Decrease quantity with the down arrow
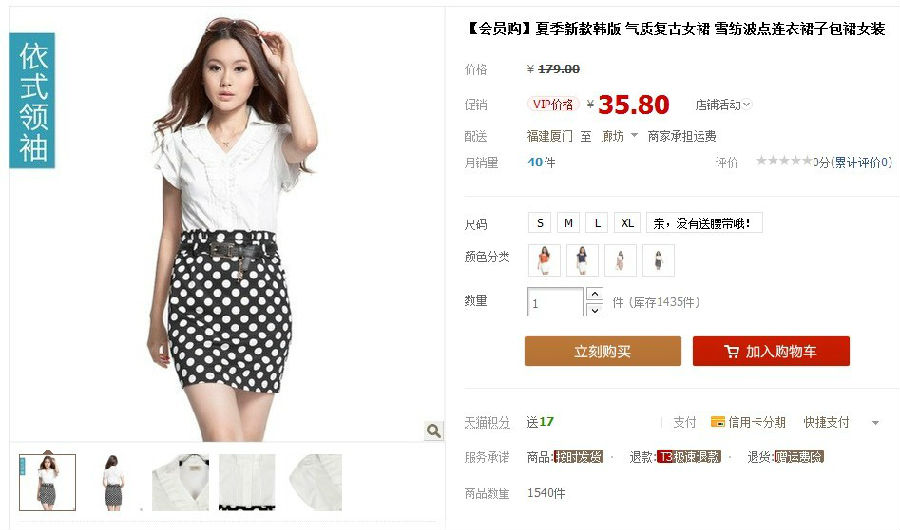 pos(595,310)
